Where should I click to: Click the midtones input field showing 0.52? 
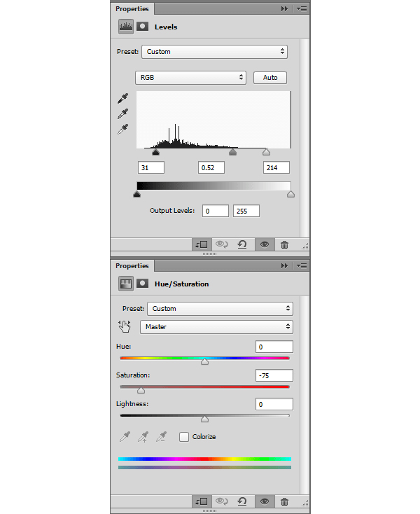click(x=211, y=167)
